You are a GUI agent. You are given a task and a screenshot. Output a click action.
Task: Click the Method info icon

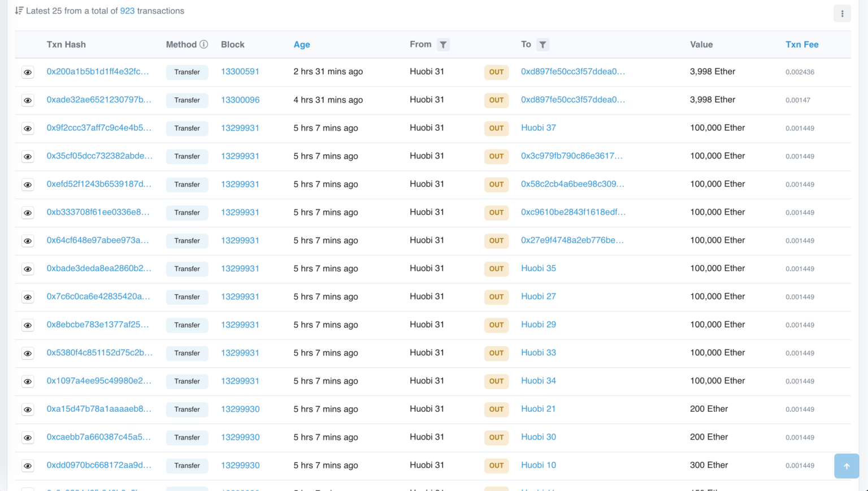204,44
